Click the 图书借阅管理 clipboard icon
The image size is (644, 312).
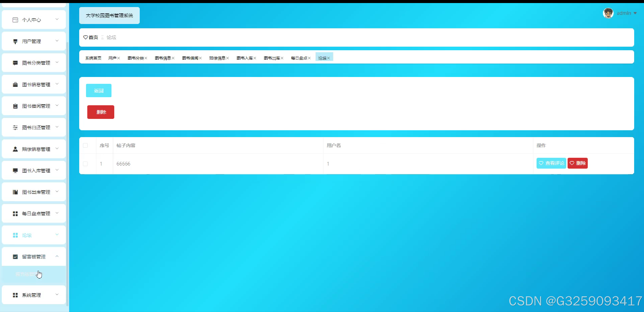coord(15,106)
